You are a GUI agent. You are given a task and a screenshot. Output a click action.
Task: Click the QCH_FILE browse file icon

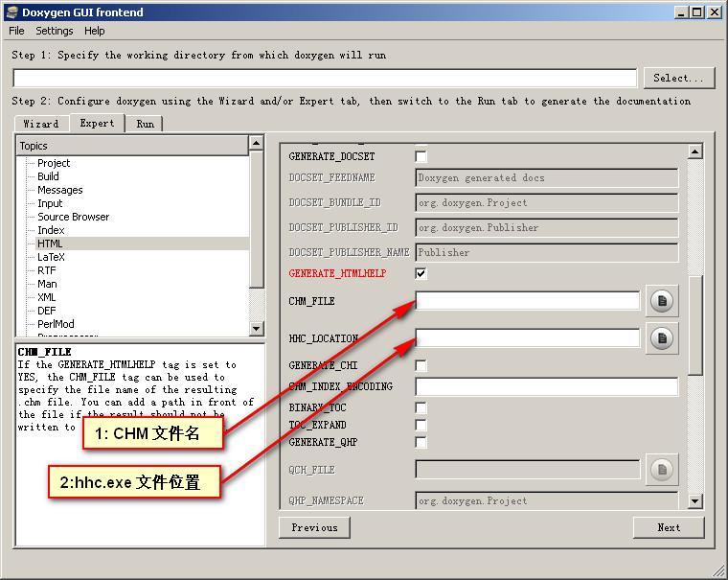662,470
